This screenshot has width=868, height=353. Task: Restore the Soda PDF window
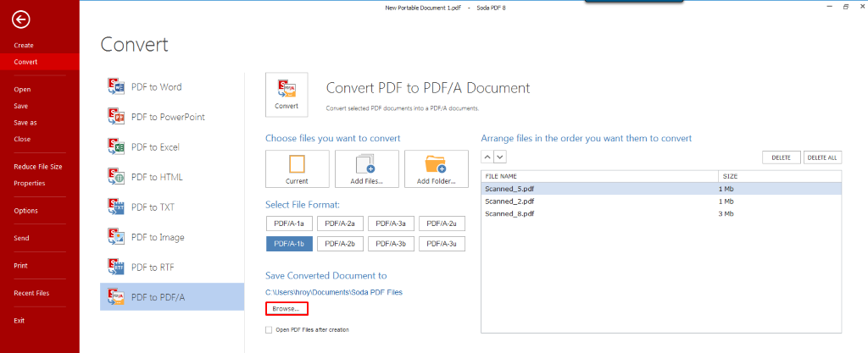tap(845, 7)
